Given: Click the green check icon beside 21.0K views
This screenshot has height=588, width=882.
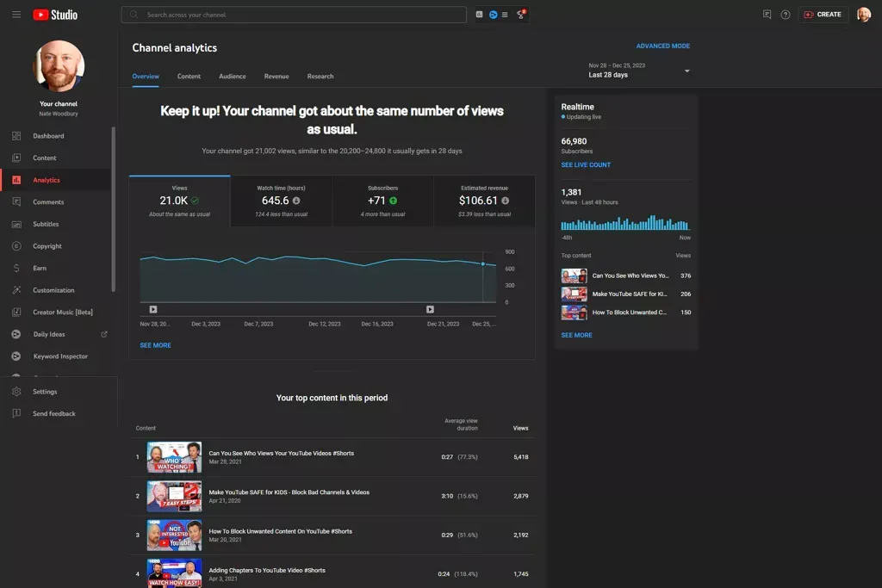Looking at the screenshot, I should 195,201.
